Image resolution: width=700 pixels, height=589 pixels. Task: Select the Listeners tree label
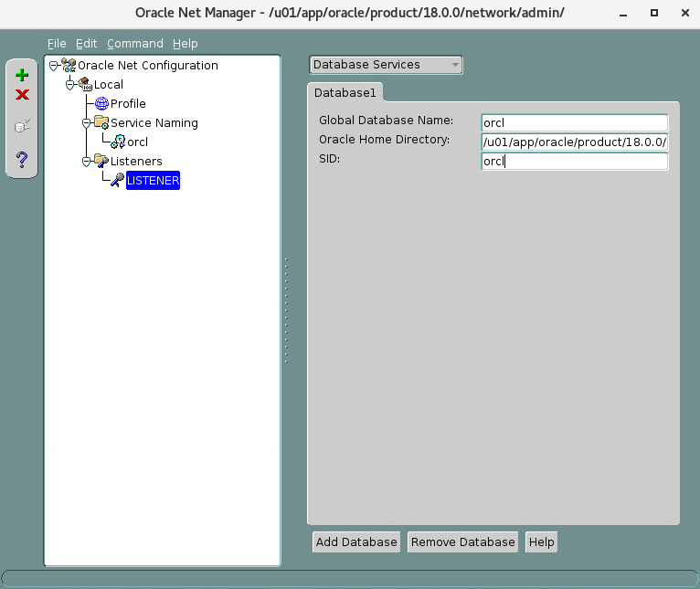[136, 161]
